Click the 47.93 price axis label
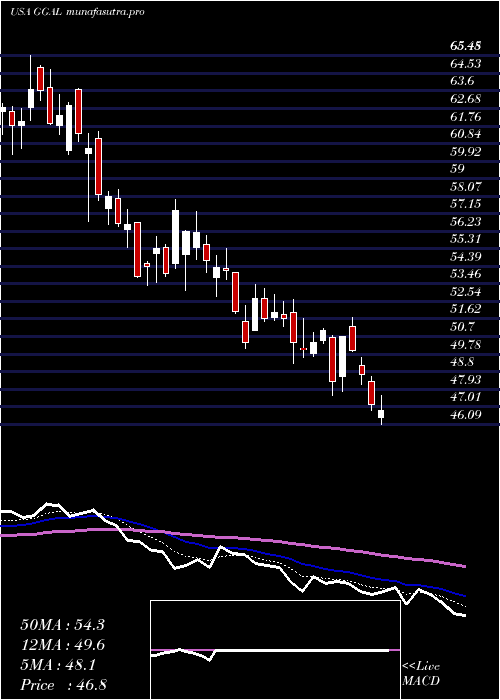Image resolution: width=500 pixels, height=700 pixels. [466, 379]
